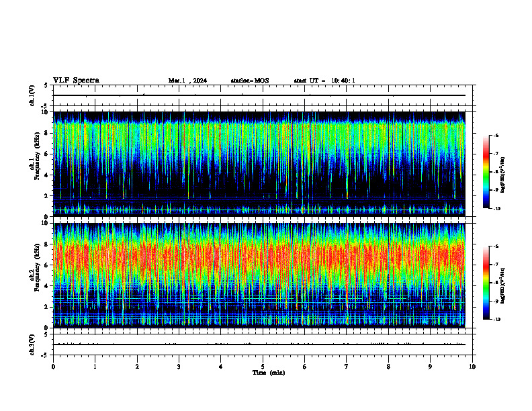
Task: Click the ch.3 voltage waveform trace line
Action: pos(259,345)
